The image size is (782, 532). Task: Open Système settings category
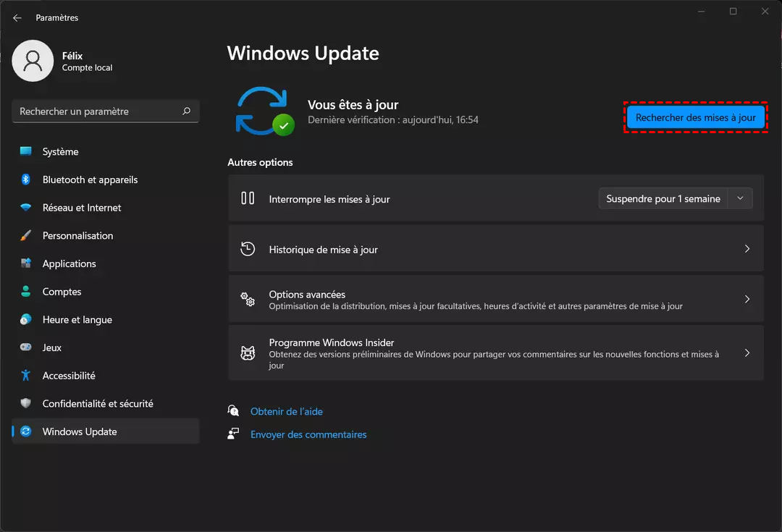click(105, 151)
